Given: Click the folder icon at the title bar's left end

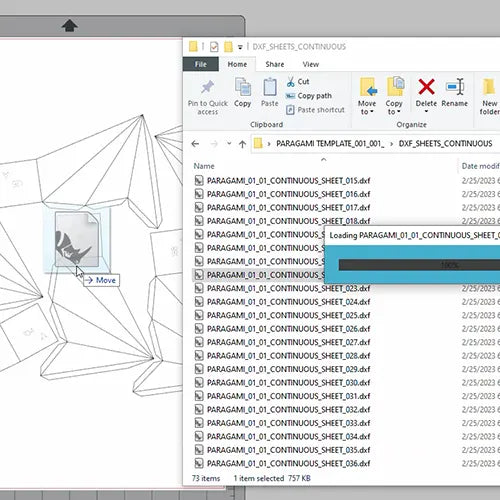Looking at the screenshot, I should [x=193, y=46].
